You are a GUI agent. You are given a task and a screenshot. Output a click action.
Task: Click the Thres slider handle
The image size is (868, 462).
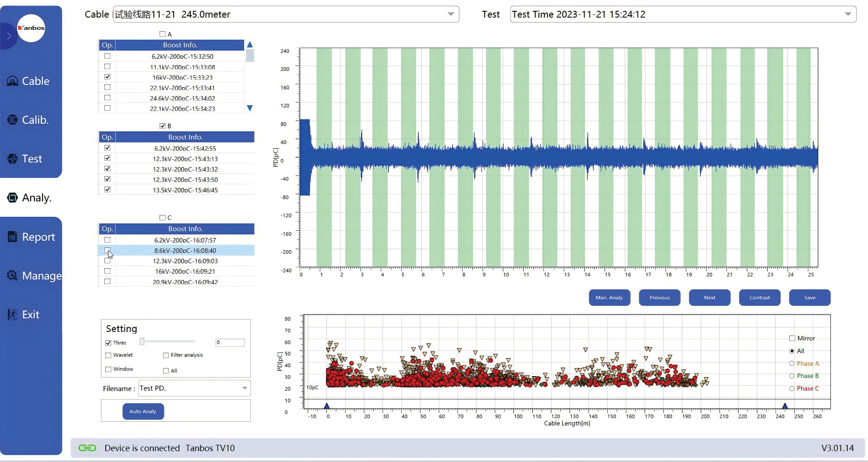click(142, 341)
